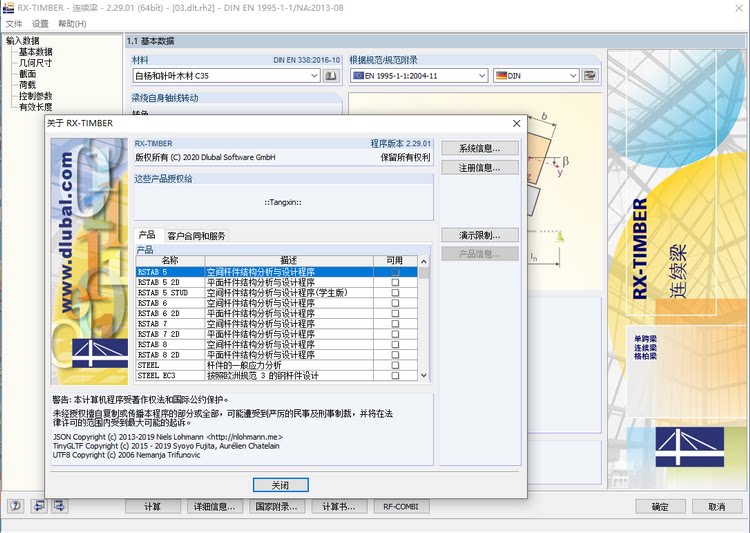Select 有效长度 in the navigation tree
The width and height of the screenshot is (750, 533).
(36, 107)
